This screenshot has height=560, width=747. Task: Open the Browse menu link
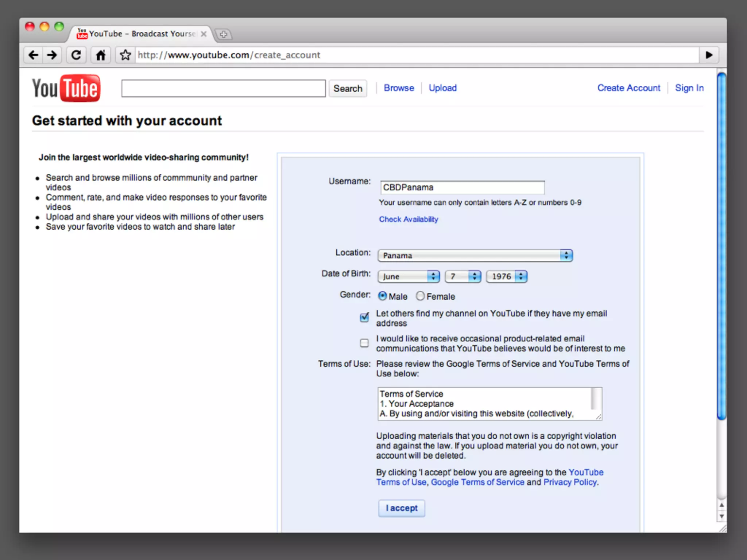(x=399, y=88)
